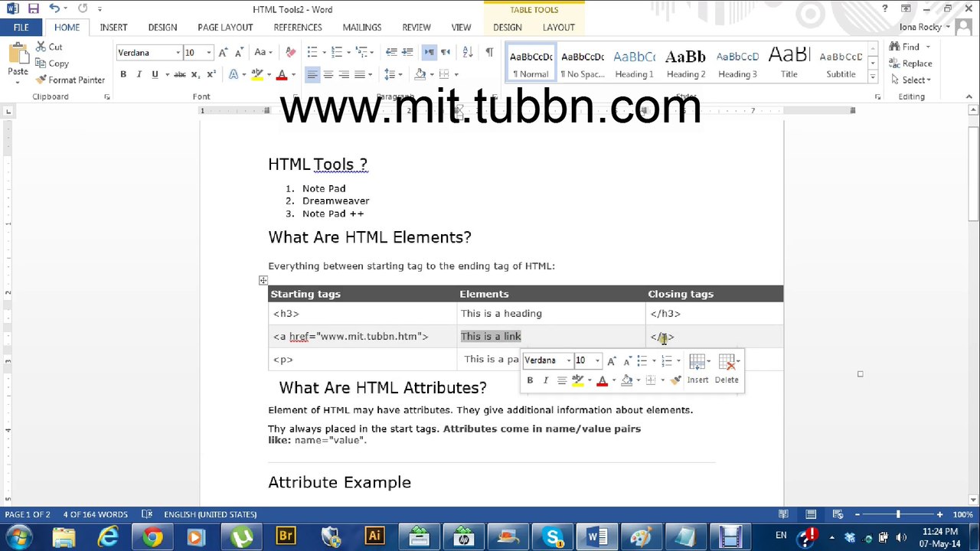Image resolution: width=980 pixels, height=551 pixels.
Task: Click Format Painter brush in floating mini toolbar
Action: coord(675,380)
